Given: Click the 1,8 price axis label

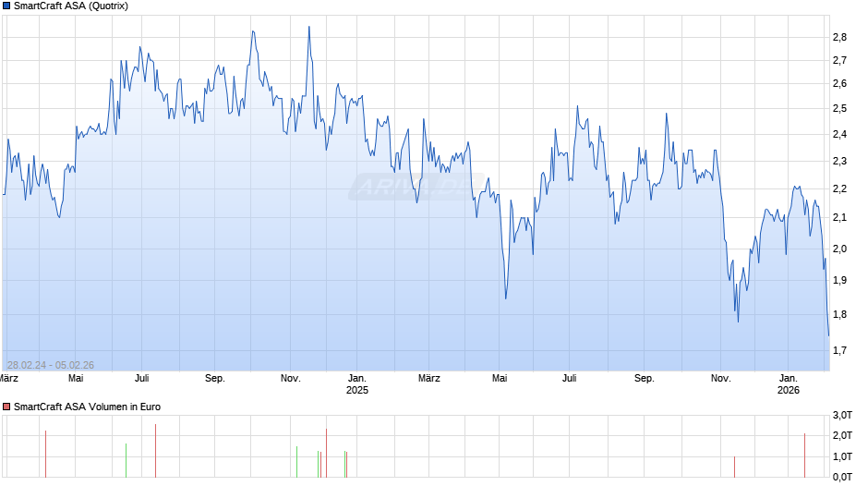Looking at the screenshot, I should (x=839, y=315).
